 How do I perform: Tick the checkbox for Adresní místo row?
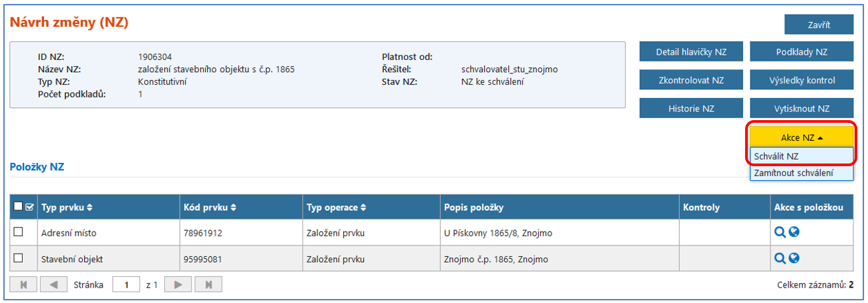tap(19, 232)
